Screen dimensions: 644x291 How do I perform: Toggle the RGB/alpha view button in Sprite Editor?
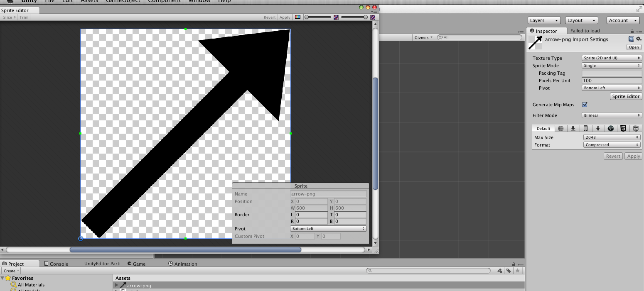297,17
